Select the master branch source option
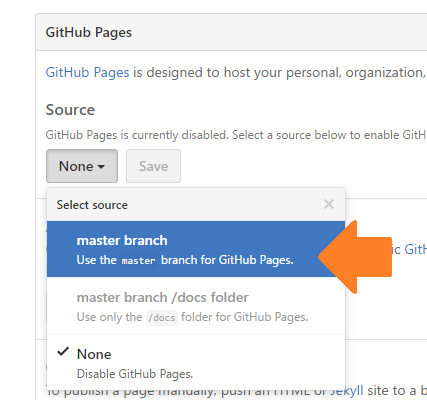The height and width of the screenshot is (400, 427). click(x=196, y=249)
